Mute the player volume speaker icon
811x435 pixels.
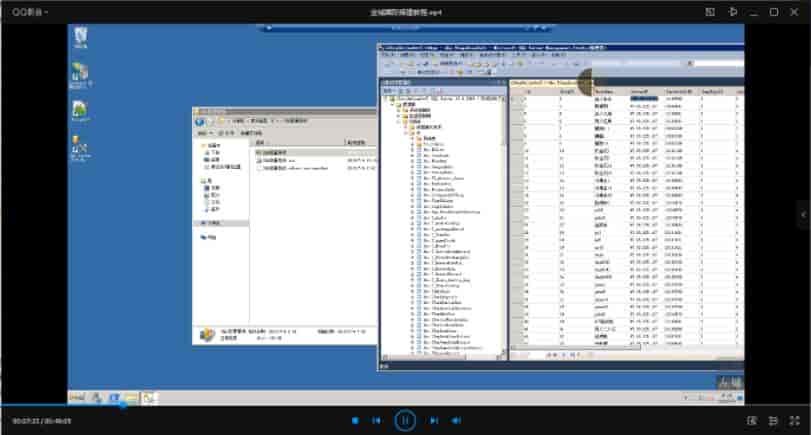456,421
